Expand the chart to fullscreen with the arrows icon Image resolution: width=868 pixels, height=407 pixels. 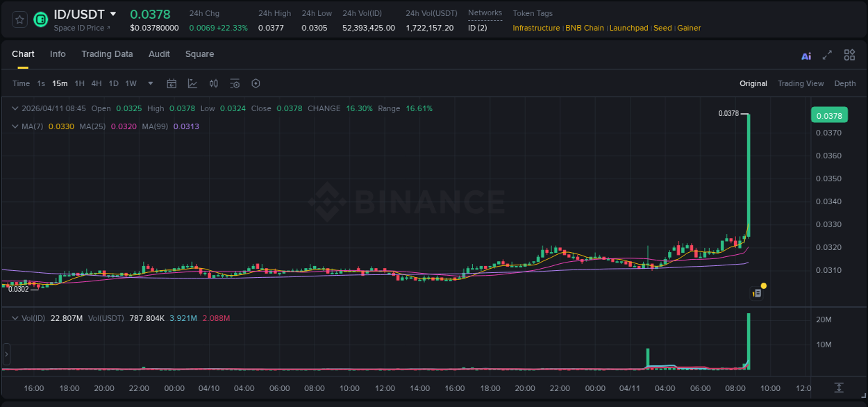tap(827, 56)
